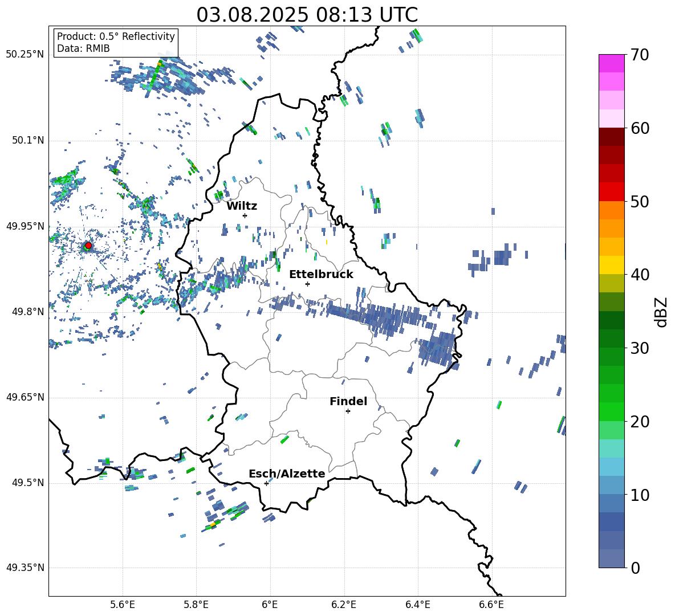Image resolution: width=675 pixels, height=616 pixels.
Task: Click the 0 tick label on colorbar
Action: click(x=635, y=568)
